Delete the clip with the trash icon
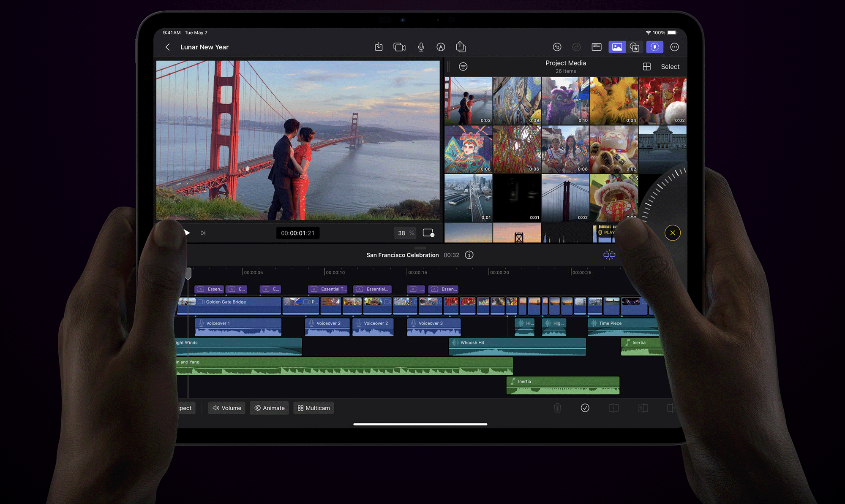 (x=557, y=408)
